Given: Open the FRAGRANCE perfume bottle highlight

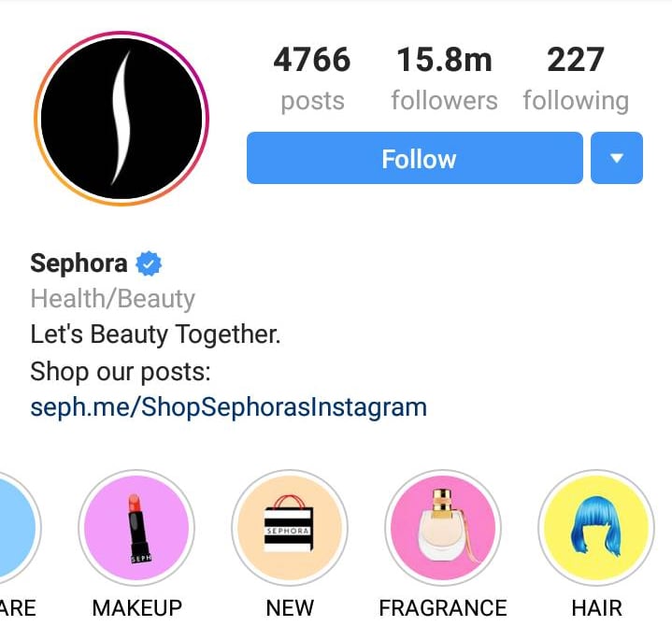Looking at the screenshot, I should (x=443, y=528).
